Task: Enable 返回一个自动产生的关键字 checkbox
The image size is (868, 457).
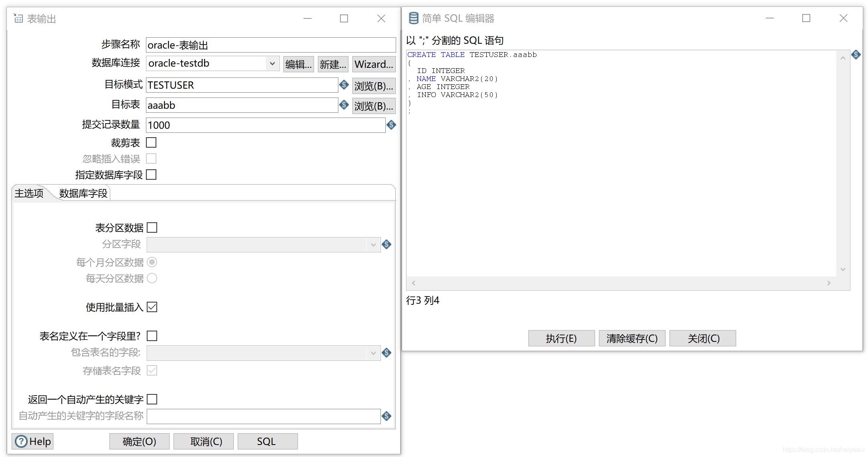Action: (152, 399)
